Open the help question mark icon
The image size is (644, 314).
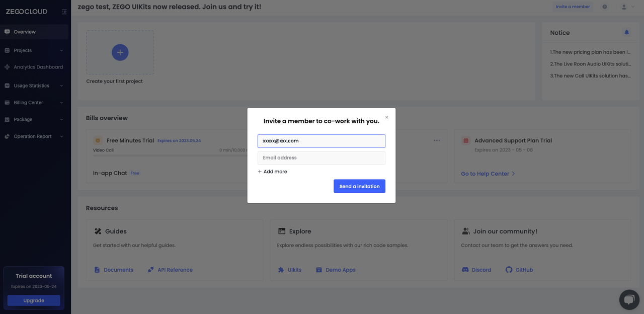click(605, 7)
